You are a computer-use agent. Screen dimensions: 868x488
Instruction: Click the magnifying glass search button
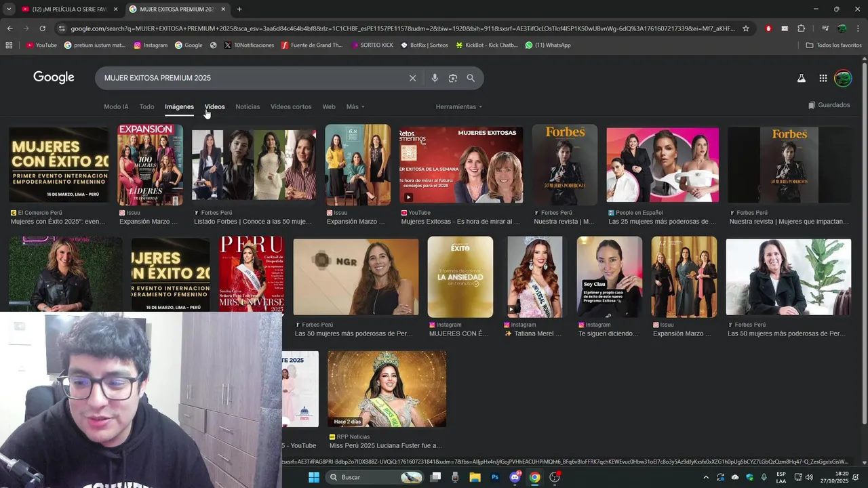pos(471,78)
